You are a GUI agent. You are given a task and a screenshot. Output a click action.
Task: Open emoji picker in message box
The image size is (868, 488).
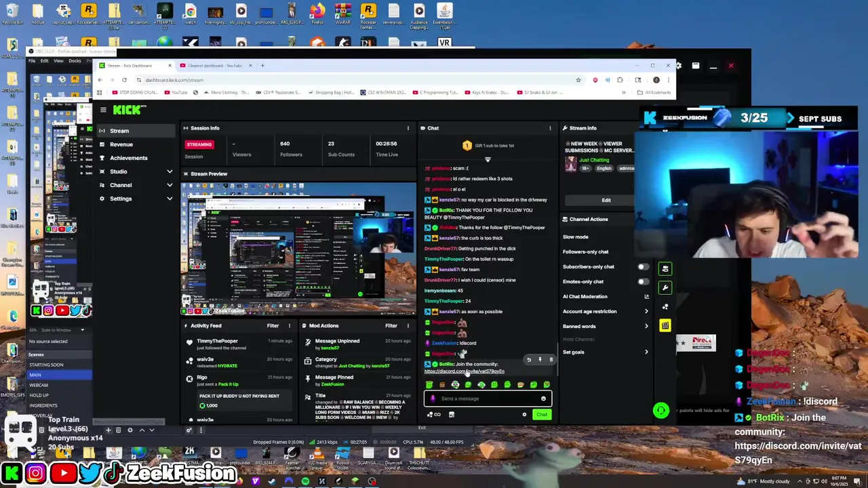pos(543,399)
